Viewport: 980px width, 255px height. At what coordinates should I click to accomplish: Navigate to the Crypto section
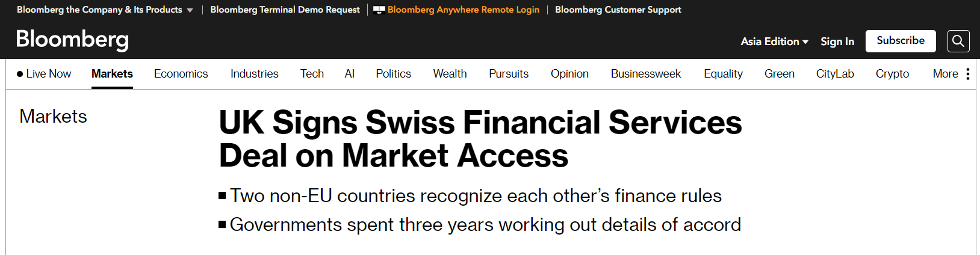[x=892, y=74]
